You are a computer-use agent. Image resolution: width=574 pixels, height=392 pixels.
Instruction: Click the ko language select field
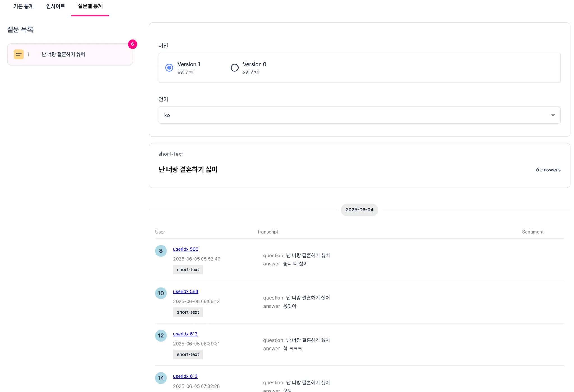336,115
